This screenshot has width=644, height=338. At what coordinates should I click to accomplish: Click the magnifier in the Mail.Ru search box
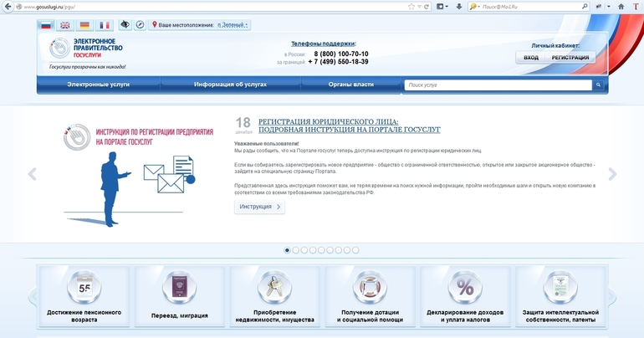coord(585,7)
